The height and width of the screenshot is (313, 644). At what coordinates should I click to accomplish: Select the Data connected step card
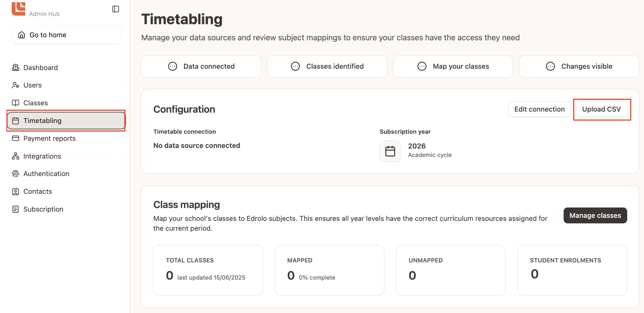click(201, 66)
